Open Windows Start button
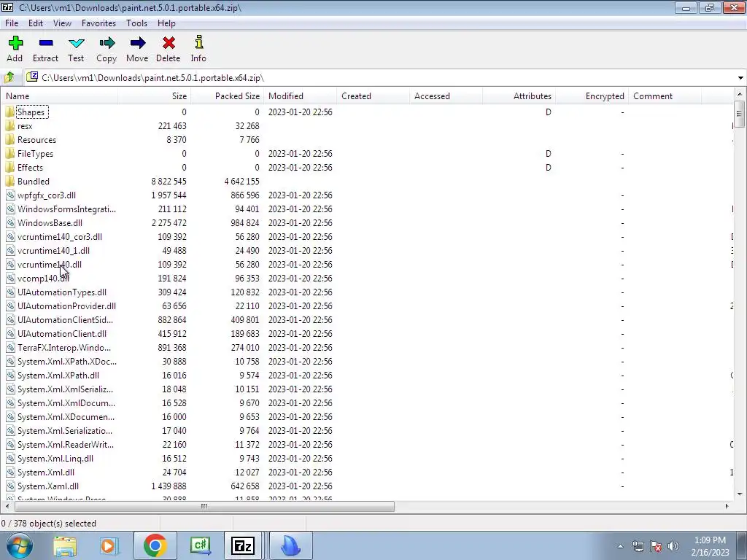This screenshot has width=747, height=560. click(19, 545)
